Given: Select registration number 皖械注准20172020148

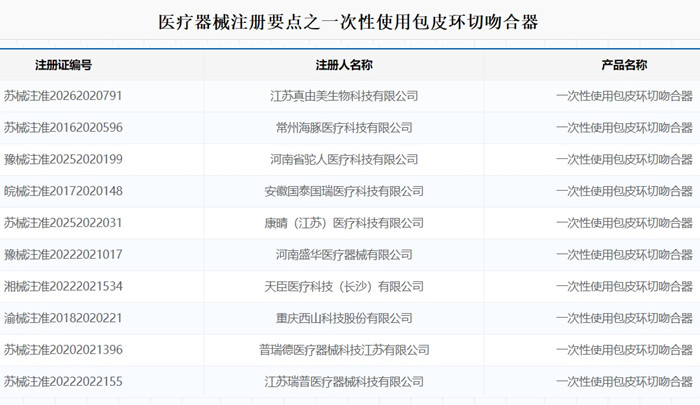Looking at the screenshot, I should point(63,191).
